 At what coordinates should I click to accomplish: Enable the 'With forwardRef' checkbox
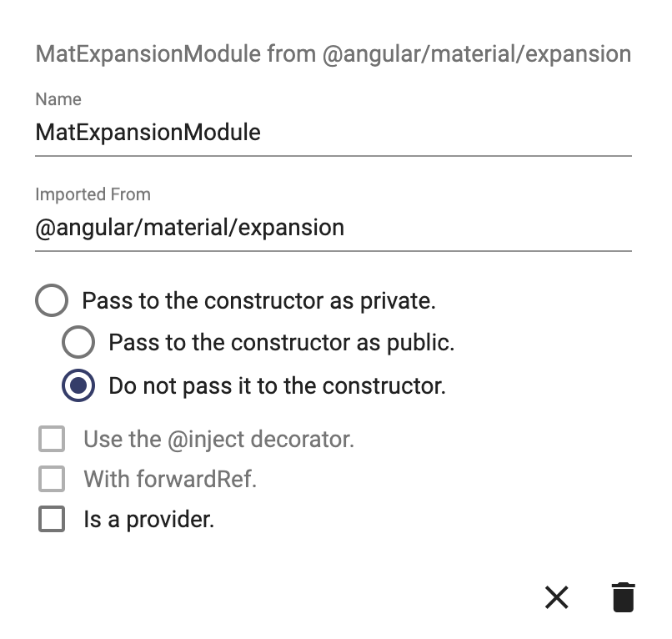click(x=52, y=479)
